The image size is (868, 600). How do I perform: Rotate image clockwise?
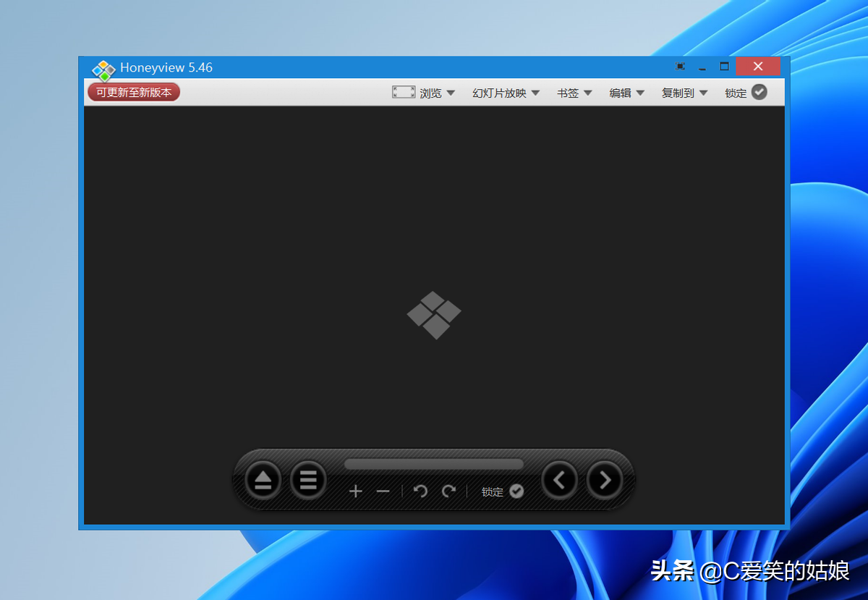click(448, 491)
